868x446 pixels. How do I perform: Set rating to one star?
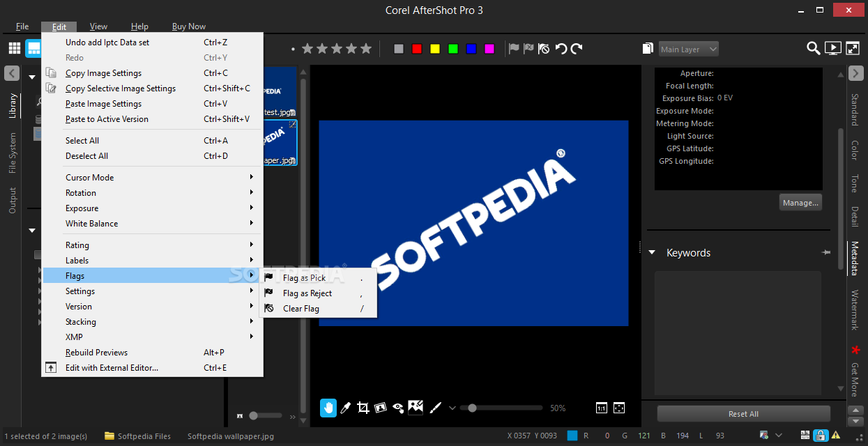coord(307,48)
